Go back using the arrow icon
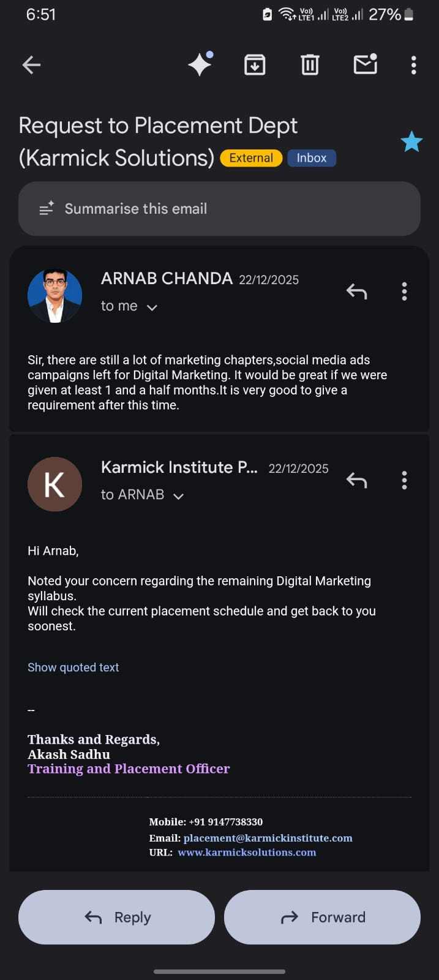Screen dimensions: 439x980 pyautogui.click(x=31, y=64)
